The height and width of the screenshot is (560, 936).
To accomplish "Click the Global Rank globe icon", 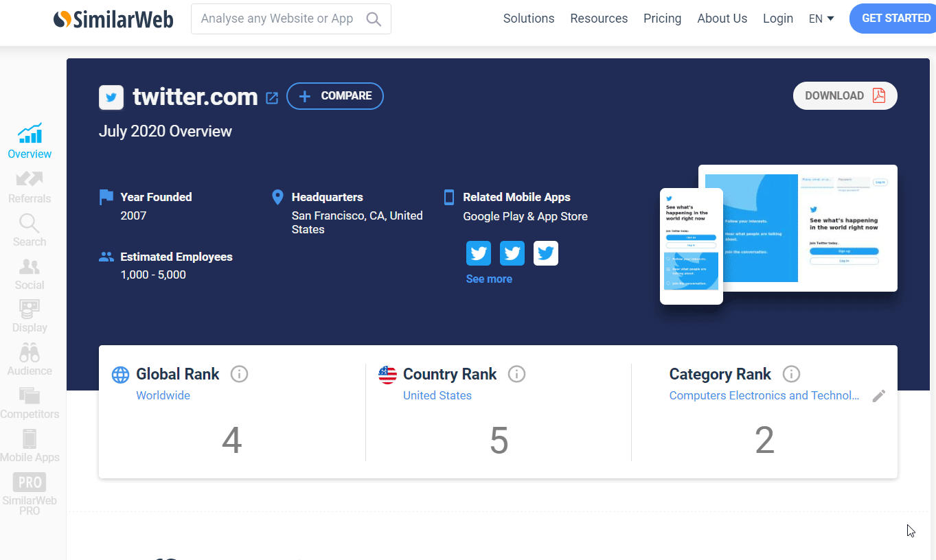I will click(120, 375).
